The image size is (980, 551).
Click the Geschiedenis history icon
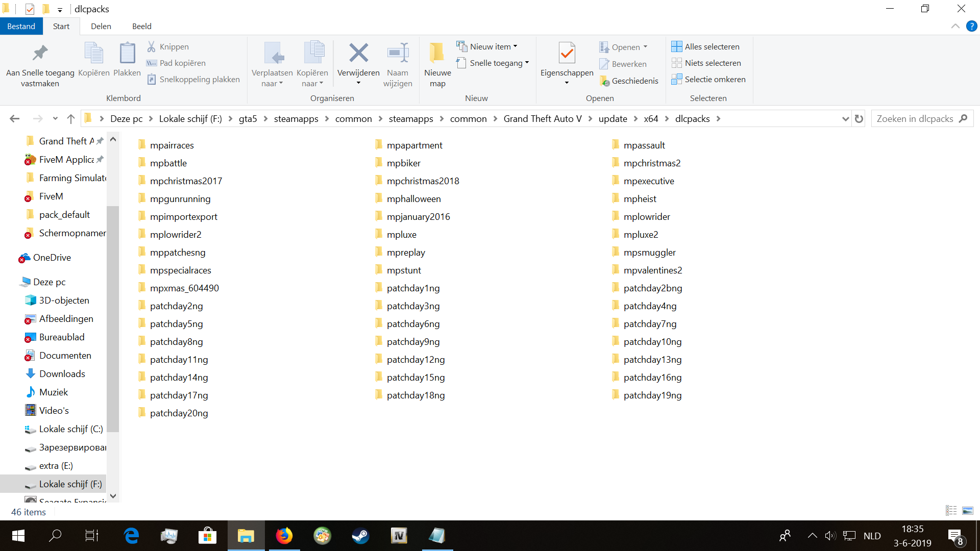point(605,81)
